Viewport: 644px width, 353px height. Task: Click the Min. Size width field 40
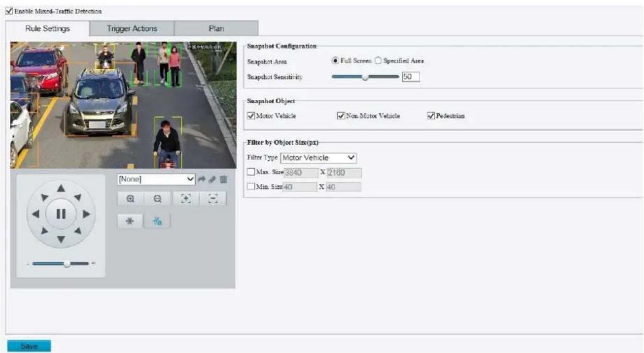click(x=300, y=186)
